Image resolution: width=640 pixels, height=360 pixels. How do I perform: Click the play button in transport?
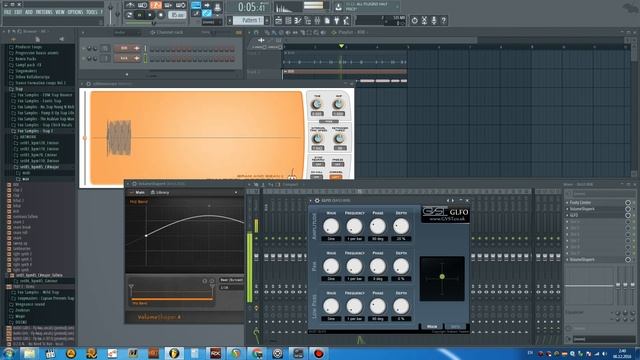pos(140,15)
